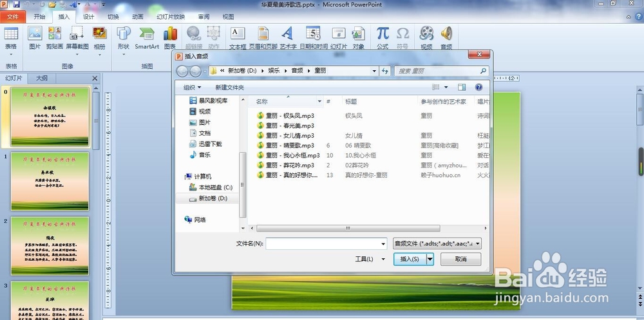The width and height of the screenshot is (644, 320).
Task: Switch to the 动画 (Animations) ribbon tab
Action: pos(138,17)
